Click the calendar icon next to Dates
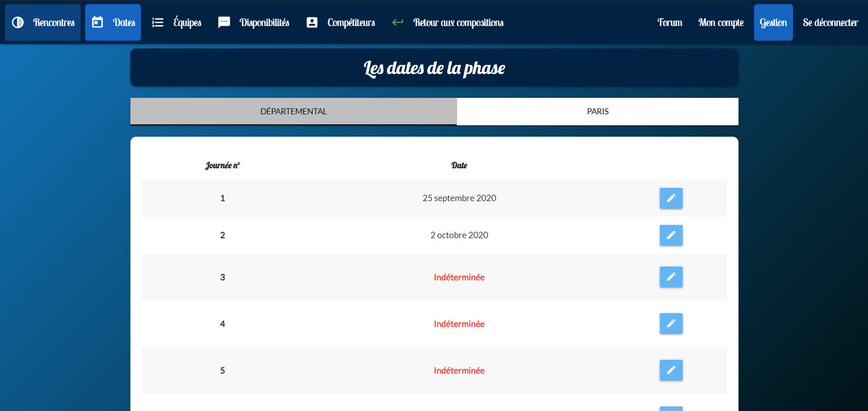 [x=97, y=22]
